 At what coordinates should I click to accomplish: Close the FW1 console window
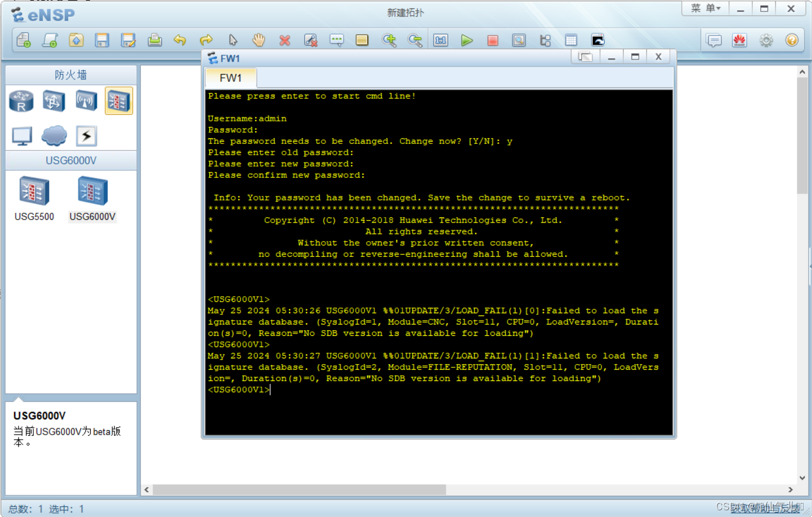tap(658, 56)
